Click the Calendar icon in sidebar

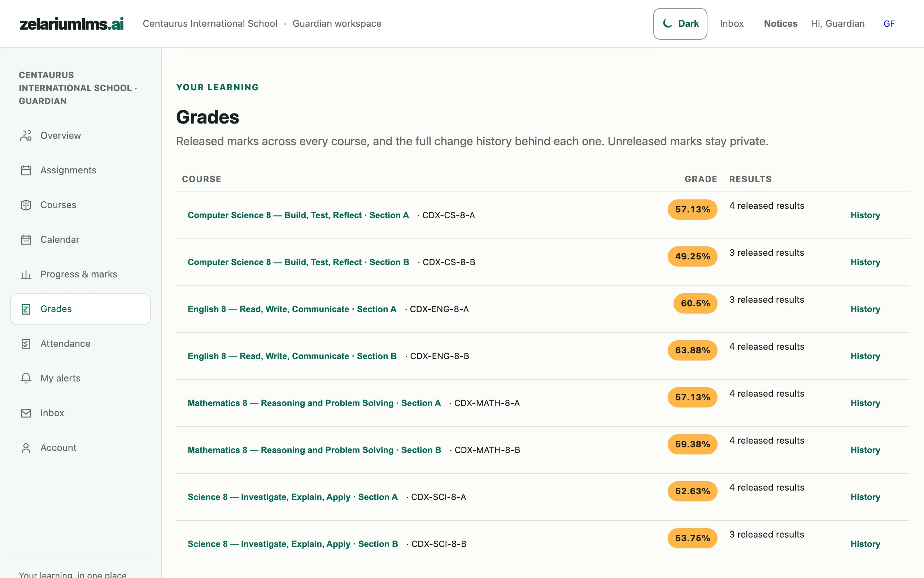(26, 240)
